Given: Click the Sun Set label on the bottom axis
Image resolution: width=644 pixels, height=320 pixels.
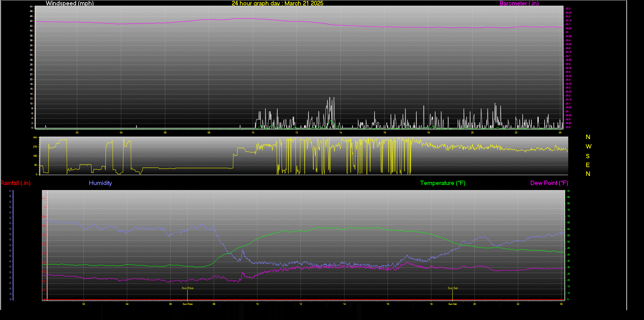Looking at the screenshot, I should 452,304.
